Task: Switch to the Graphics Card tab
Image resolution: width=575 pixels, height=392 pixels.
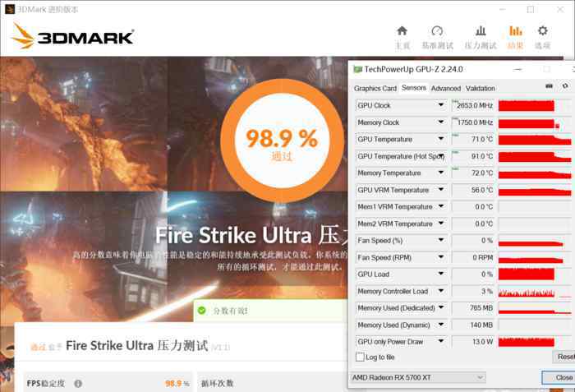Action: (375, 89)
